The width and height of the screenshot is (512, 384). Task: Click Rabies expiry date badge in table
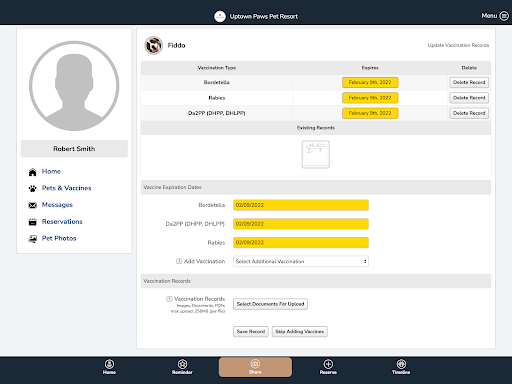[370, 98]
